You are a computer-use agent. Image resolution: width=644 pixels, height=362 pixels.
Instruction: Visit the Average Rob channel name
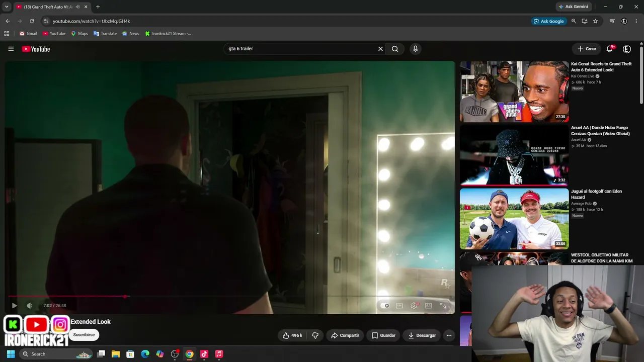581,204
